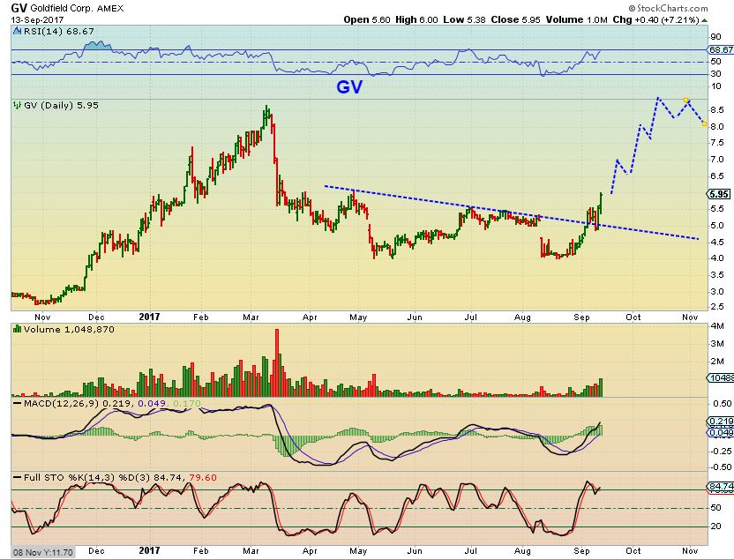Click the Mar label under the price panel
The image size is (734, 560).
pos(251,317)
